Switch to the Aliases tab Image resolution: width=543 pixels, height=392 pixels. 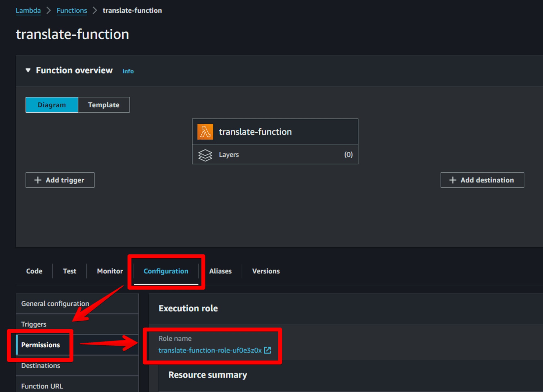220,271
